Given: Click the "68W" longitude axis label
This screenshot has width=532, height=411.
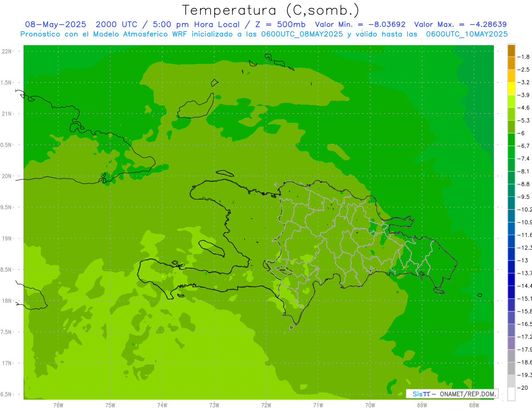Looking at the screenshot, I should [x=473, y=405].
